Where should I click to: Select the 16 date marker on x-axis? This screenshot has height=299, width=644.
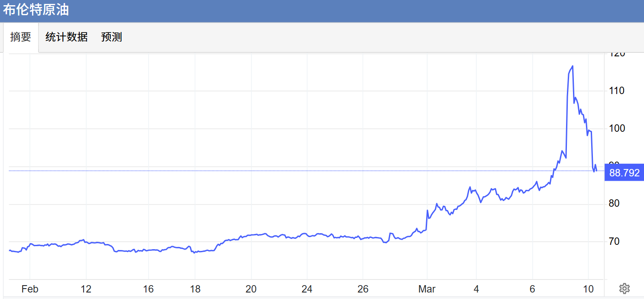click(x=149, y=289)
